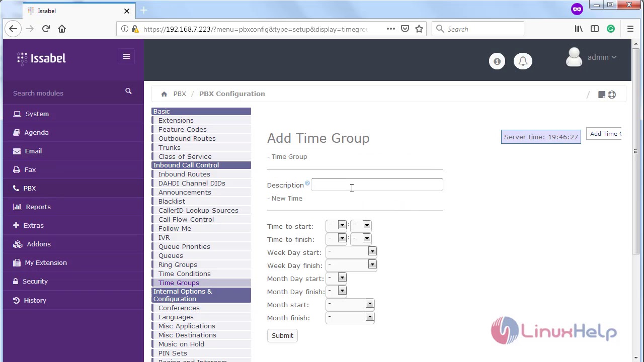Click the browser Forward arrow

[x=30, y=29]
